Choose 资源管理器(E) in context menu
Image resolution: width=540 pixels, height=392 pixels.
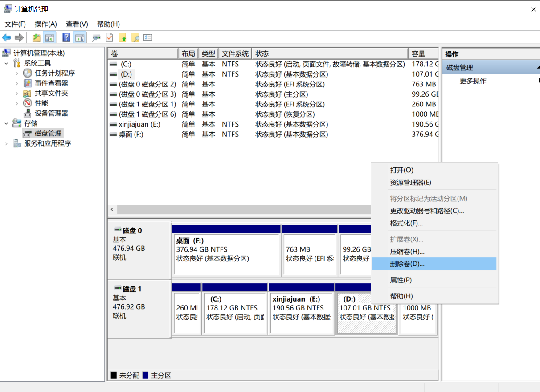(x=434, y=182)
